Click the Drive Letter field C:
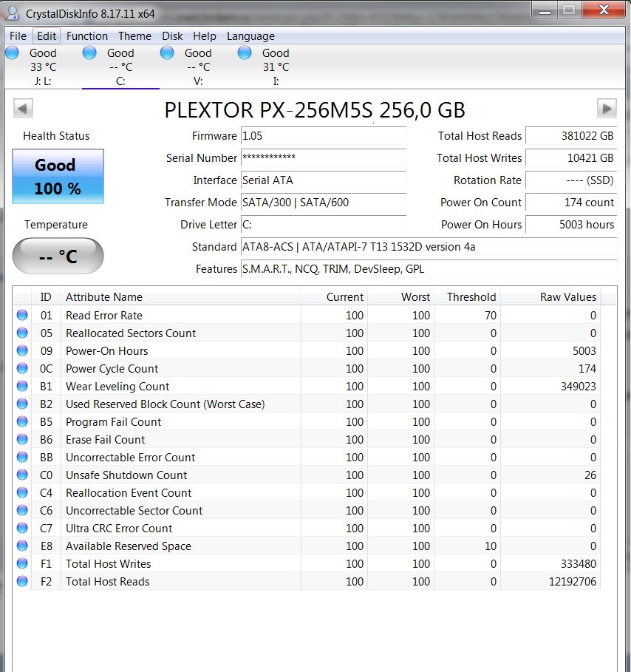 [x=324, y=224]
